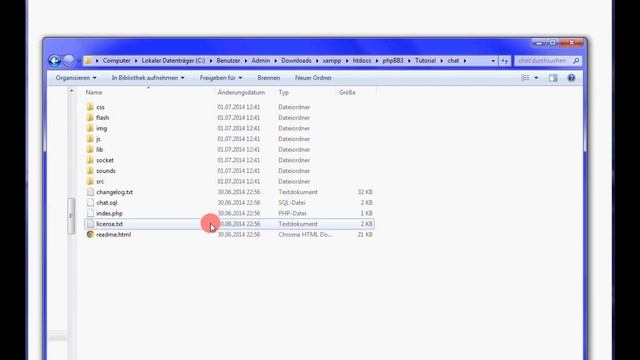640x360 pixels.
Task: Refresh the folder with address bar refresh icon
Action: [x=504, y=61]
